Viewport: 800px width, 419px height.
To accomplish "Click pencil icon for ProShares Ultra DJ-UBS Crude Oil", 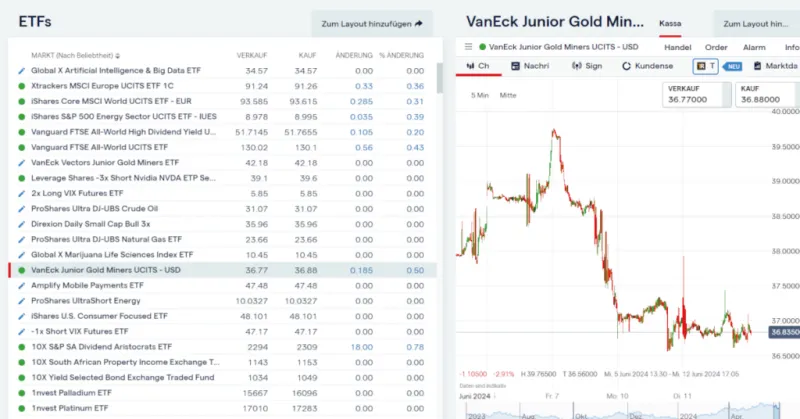I will tap(21, 209).
